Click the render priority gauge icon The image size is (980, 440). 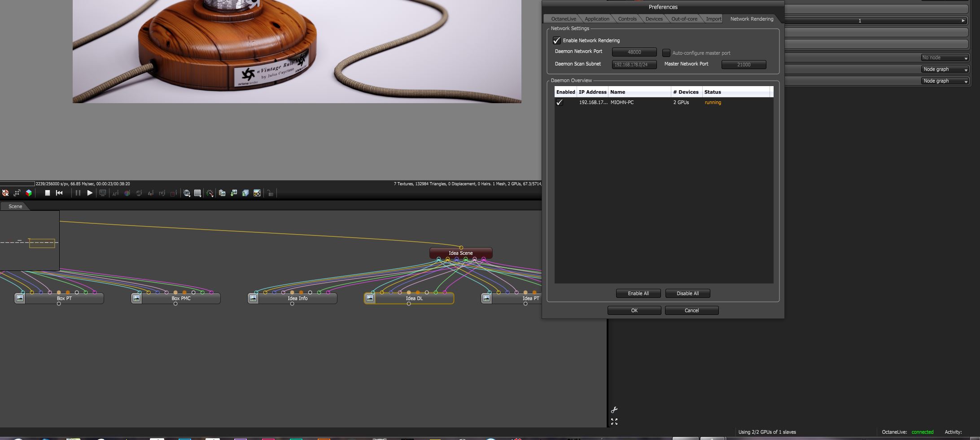click(210, 193)
